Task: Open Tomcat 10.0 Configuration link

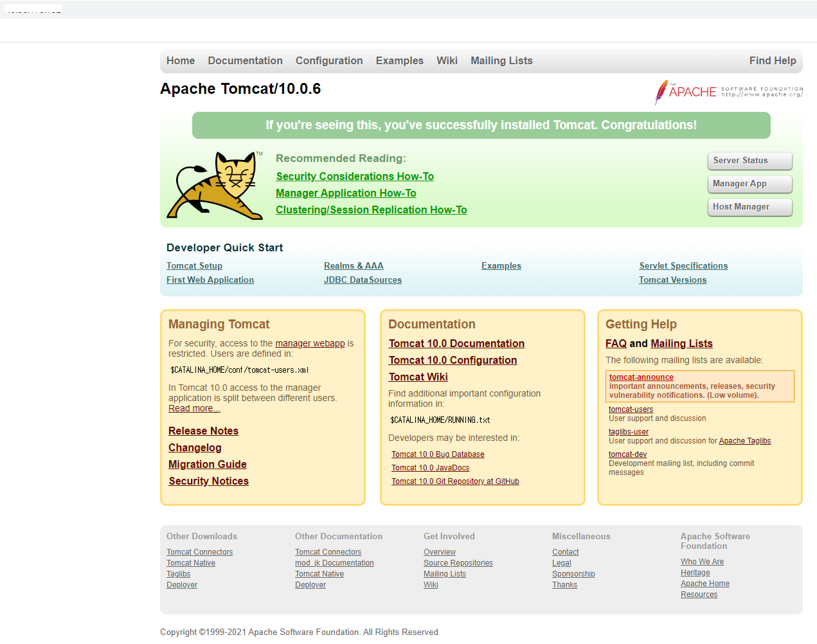Action: point(453,360)
